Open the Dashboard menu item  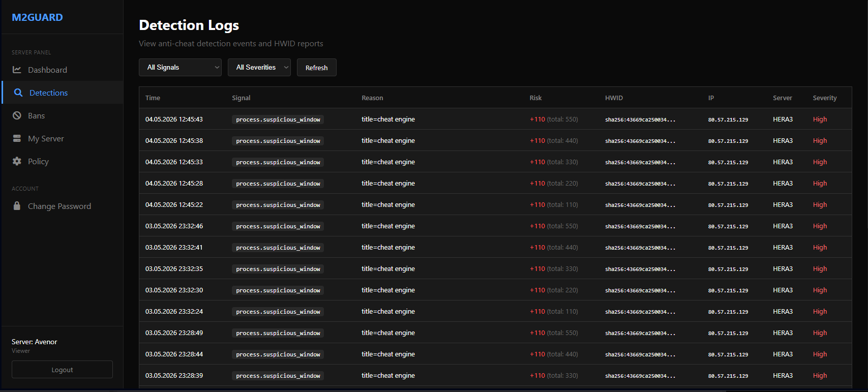[62, 70]
